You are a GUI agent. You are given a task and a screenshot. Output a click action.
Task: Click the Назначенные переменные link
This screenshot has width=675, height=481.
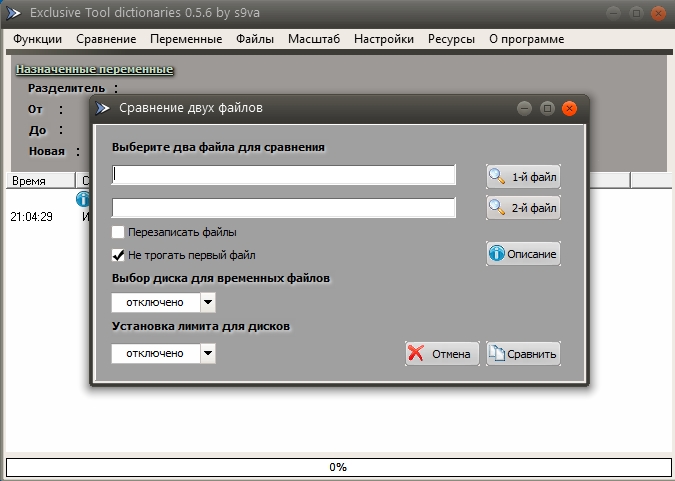95,69
